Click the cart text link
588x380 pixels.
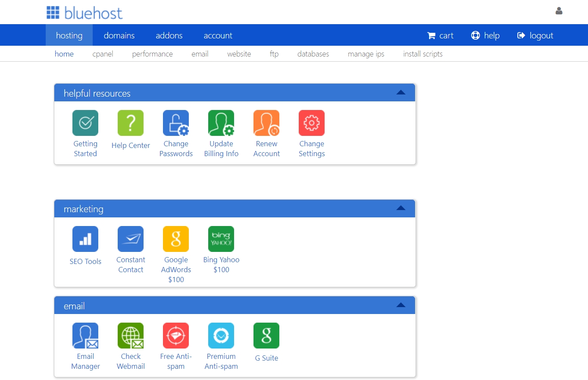click(x=447, y=35)
